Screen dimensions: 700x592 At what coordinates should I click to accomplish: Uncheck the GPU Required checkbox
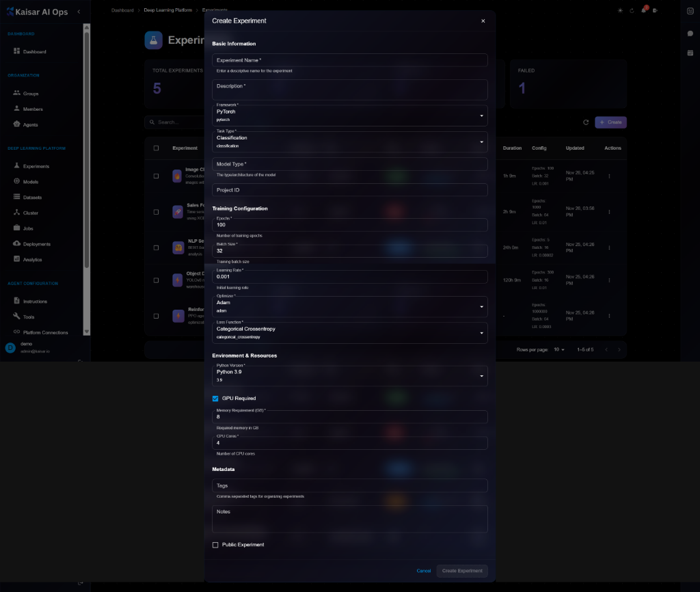click(215, 399)
